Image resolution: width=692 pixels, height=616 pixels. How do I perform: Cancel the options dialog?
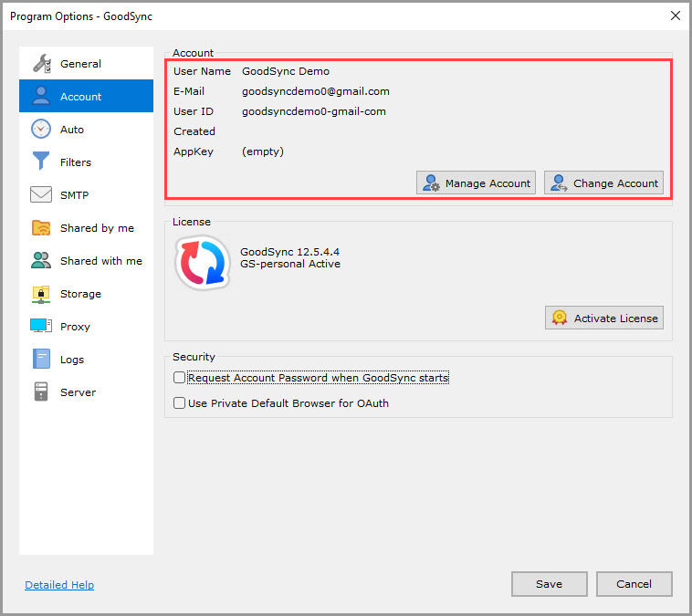click(x=634, y=584)
